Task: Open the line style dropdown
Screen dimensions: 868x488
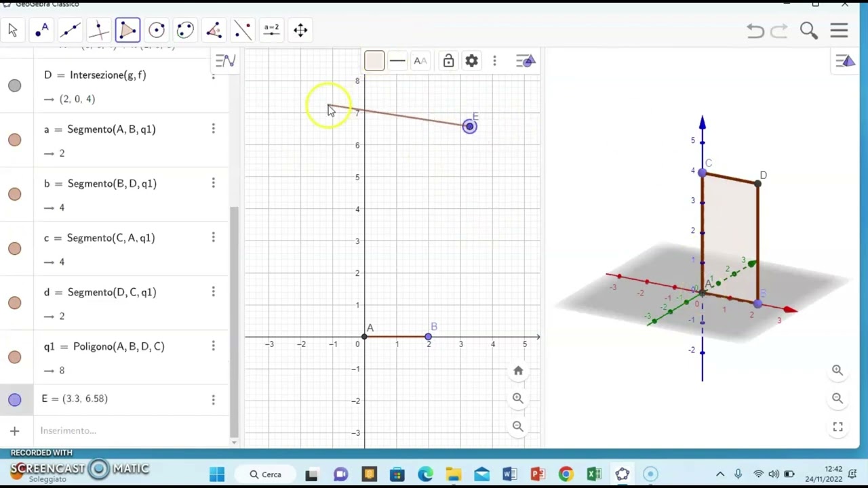Action: (x=397, y=61)
